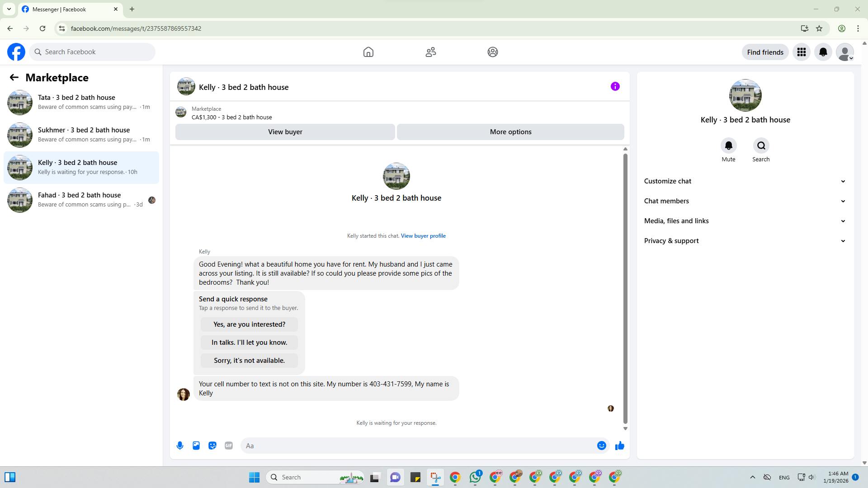Send a thumbs-up like
The image size is (868, 488).
tap(620, 446)
